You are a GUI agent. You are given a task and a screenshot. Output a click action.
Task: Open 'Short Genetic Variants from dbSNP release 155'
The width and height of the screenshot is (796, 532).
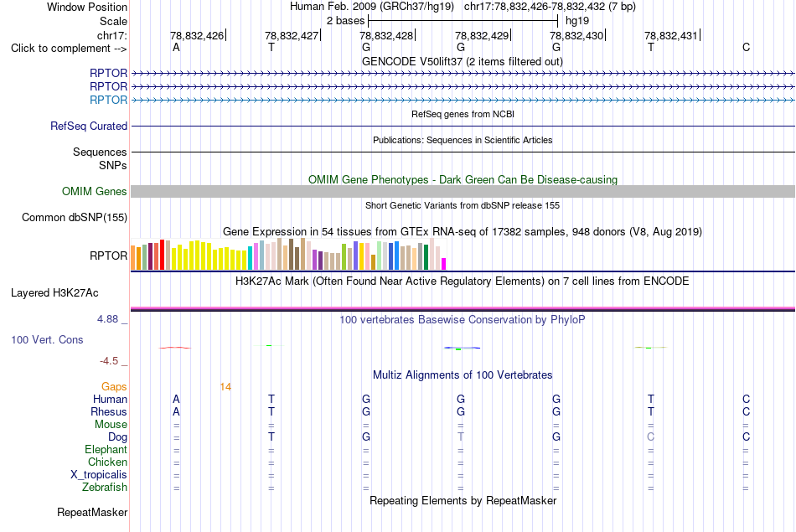coord(463,205)
